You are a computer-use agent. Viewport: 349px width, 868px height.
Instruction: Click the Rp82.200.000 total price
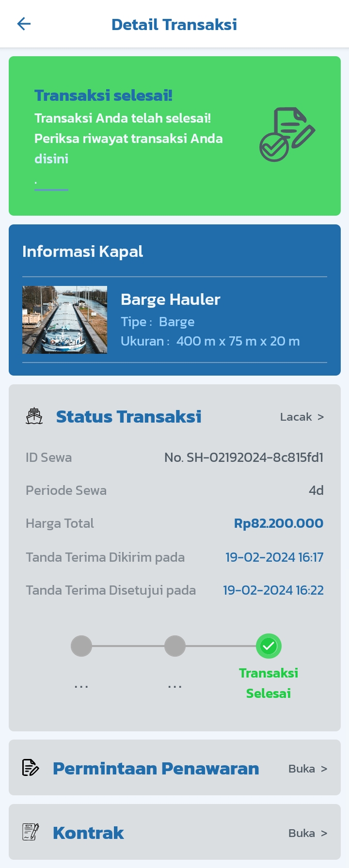pos(279,523)
